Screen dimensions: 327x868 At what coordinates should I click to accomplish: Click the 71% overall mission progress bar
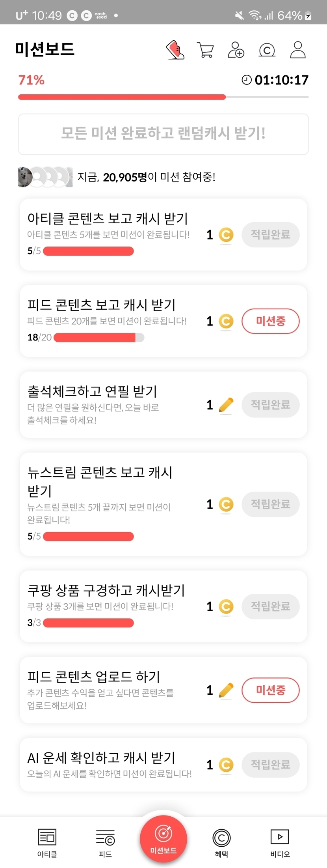[x=163, y=97]
